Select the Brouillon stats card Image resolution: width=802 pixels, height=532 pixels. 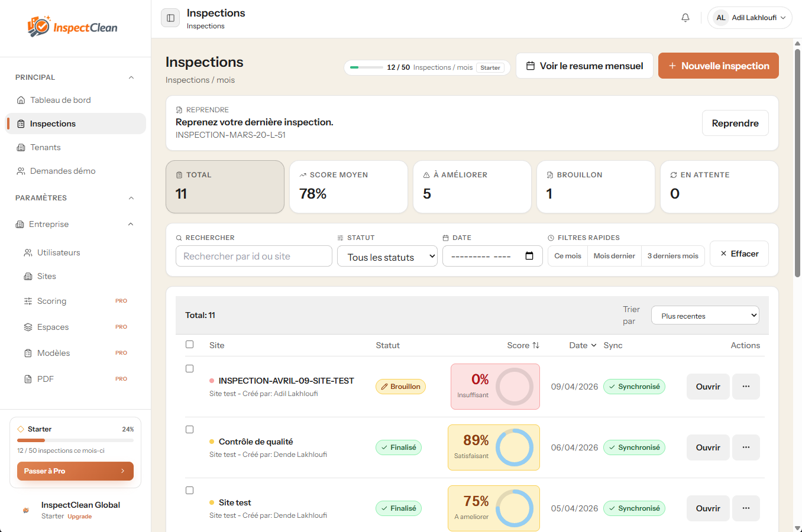[596, 187]
